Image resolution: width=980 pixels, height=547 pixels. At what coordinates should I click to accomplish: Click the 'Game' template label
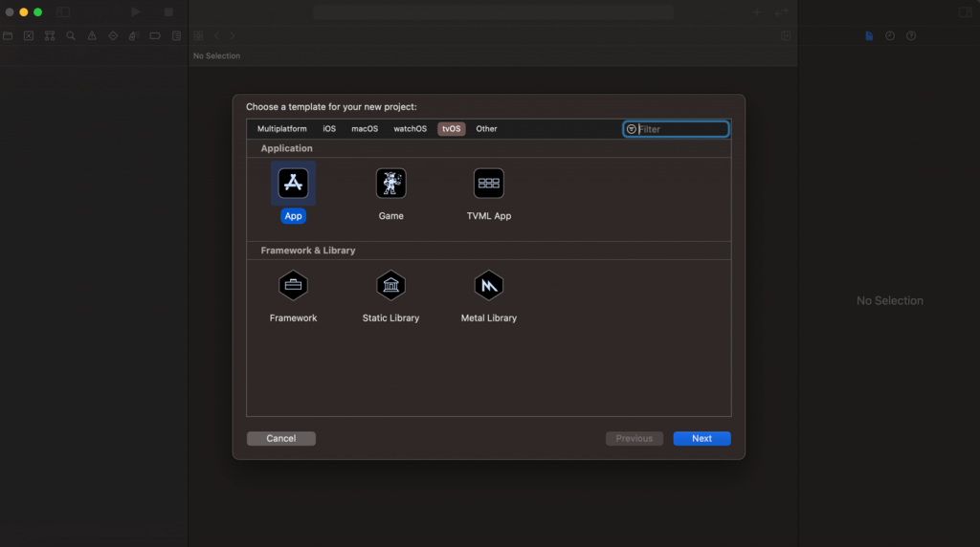click(x=390, y=216)
